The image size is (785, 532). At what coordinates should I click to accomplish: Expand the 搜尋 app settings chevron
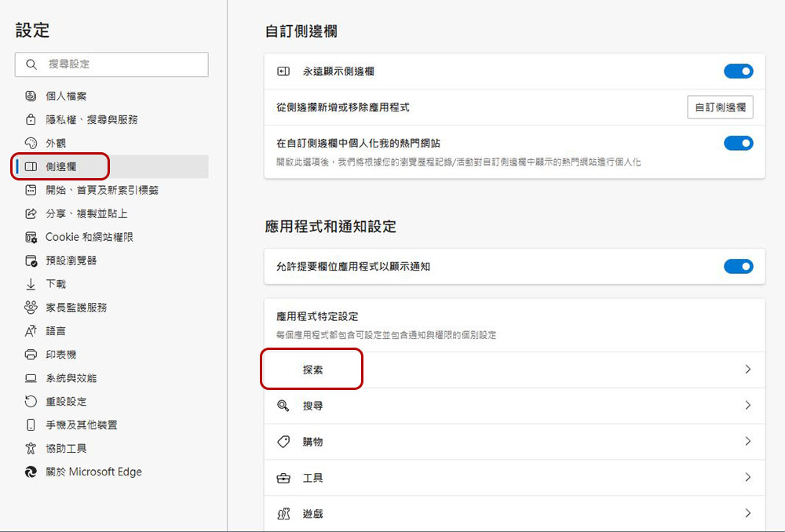(747, 406)
